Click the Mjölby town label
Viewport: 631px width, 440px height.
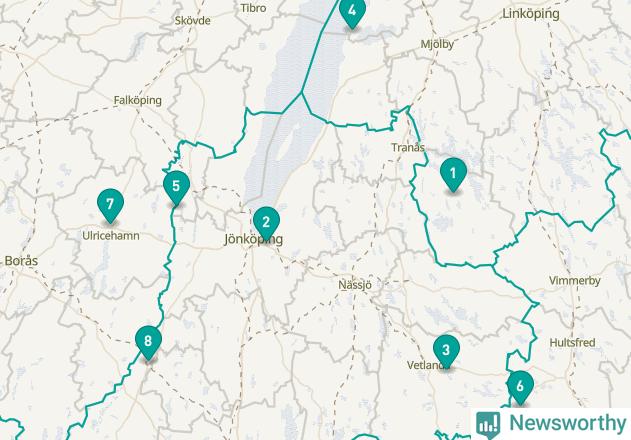[437, 44]
